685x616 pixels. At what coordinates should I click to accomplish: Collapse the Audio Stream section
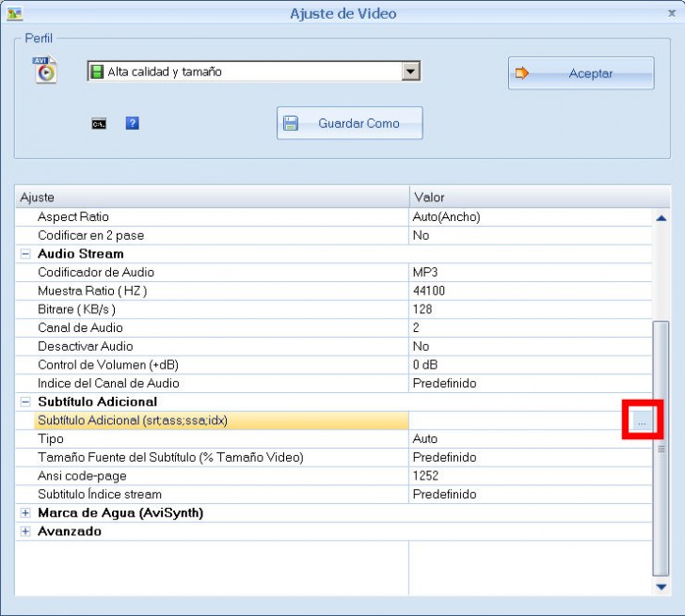[x=25, y=254]
